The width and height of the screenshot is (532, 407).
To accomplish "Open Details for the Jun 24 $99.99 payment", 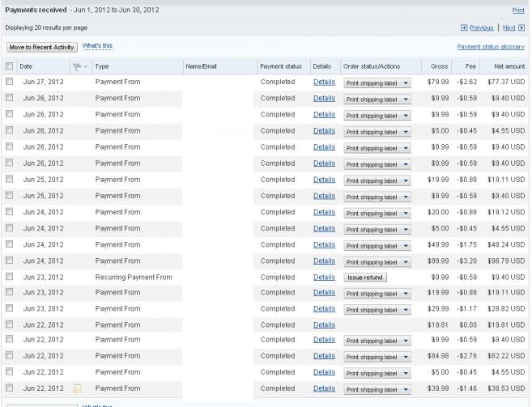I will tap(324, 261).
